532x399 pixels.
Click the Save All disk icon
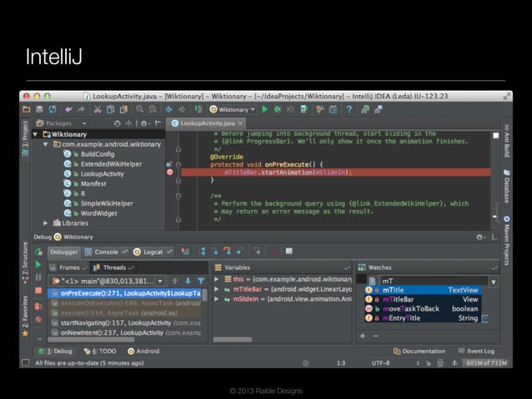pos(39,109)
